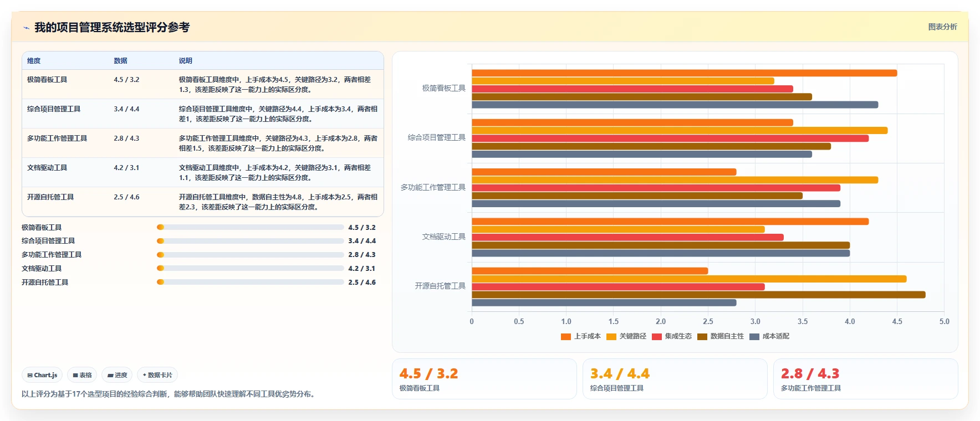Click the 成本适配 bar for 文档驱动工具
The width and height of the screenshot is (980, 421).
coord(661,253)
